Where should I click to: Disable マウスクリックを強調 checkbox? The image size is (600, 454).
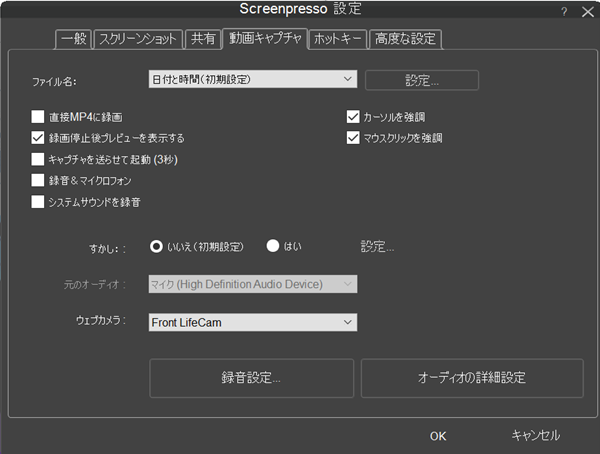353,138
